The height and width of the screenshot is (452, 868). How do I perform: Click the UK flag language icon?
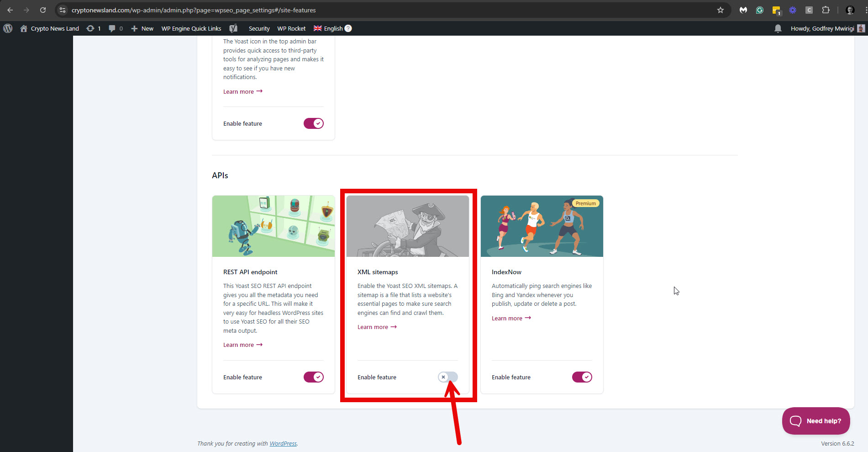point(318,28)
